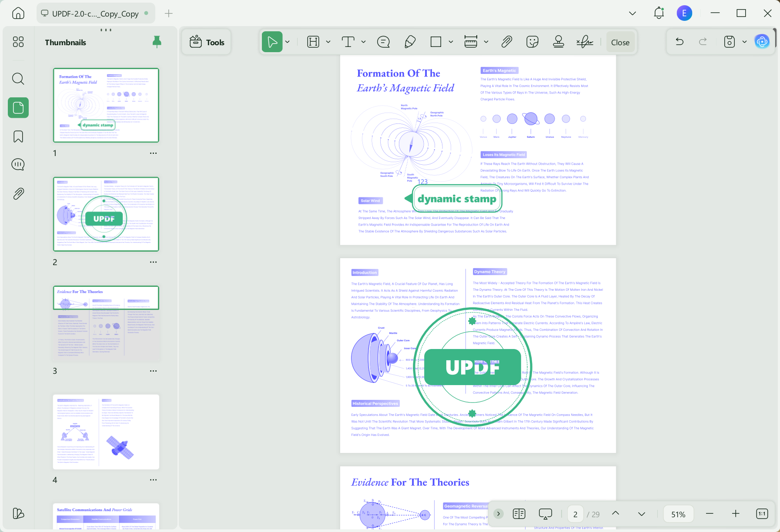Screen dimensions: 780x532
Task: Open more options for page 3
Action: pos(153,371)
